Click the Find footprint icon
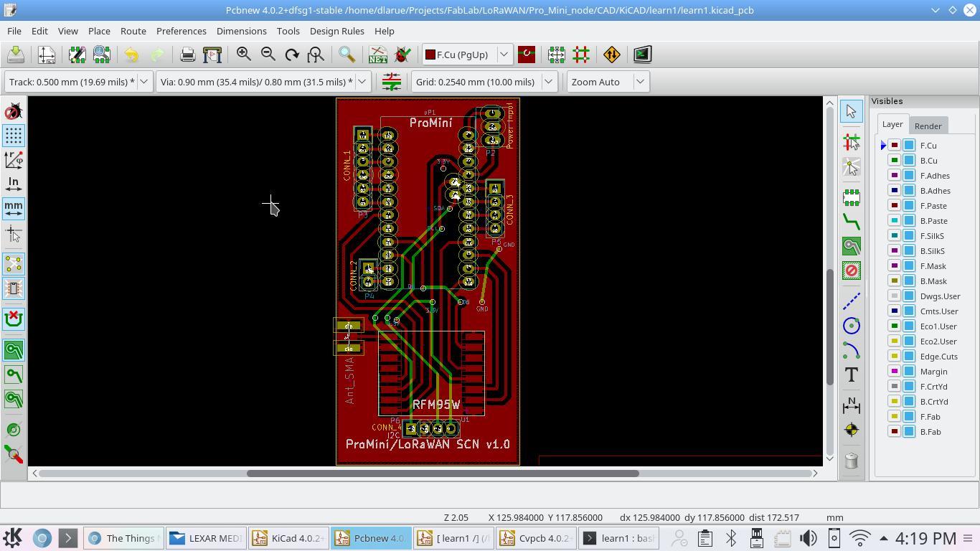The image size is (980, 551). pos(347,55)
